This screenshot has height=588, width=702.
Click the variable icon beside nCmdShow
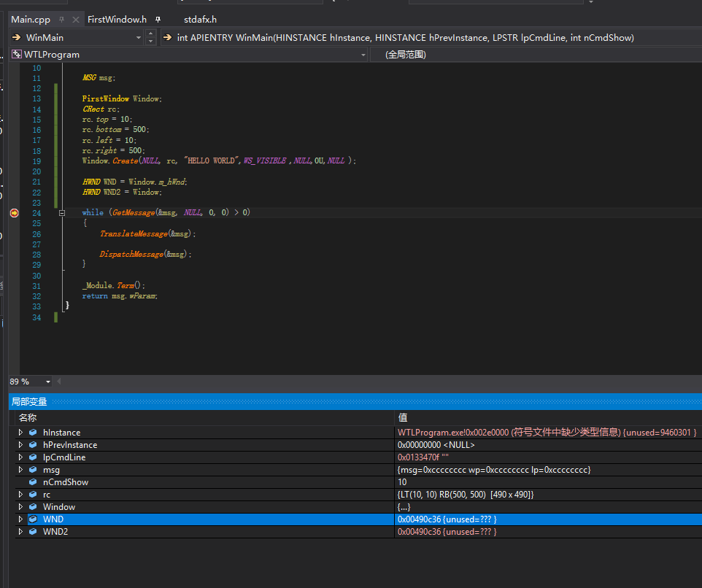click(x=33, y=482)
